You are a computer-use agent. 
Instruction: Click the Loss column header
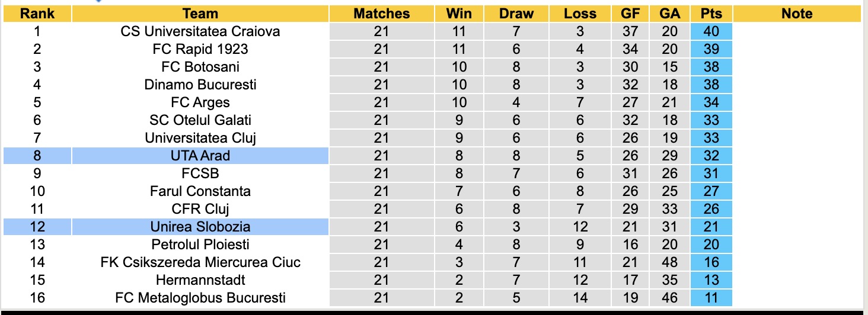pyautogui.click(x=580, y=14)
